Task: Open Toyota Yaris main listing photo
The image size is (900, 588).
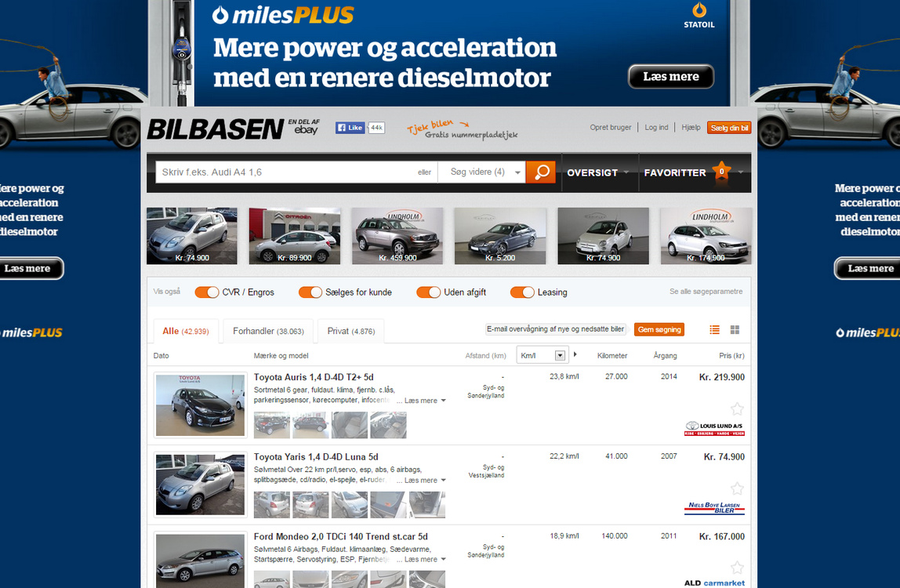Action: (x=201, y=485)
